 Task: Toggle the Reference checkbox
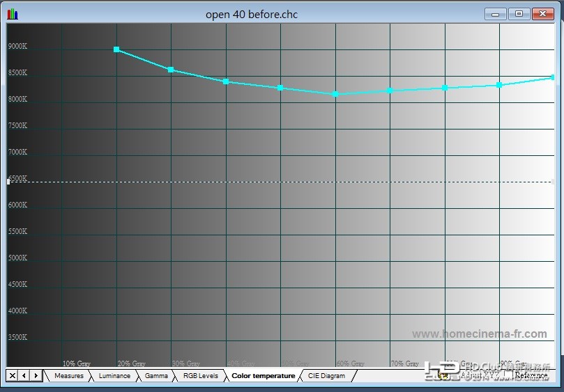click(508, 375)
